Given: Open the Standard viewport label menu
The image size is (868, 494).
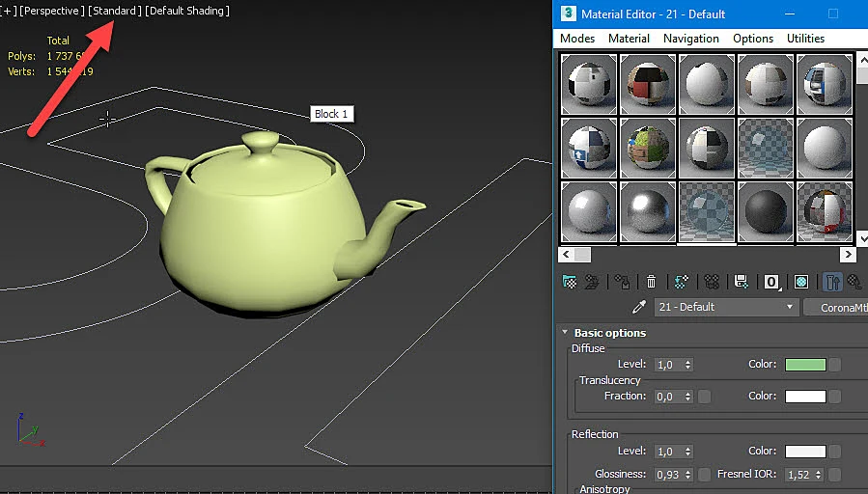Looking at the screenshot, I should pyautogui.click(x=115, y=11).
